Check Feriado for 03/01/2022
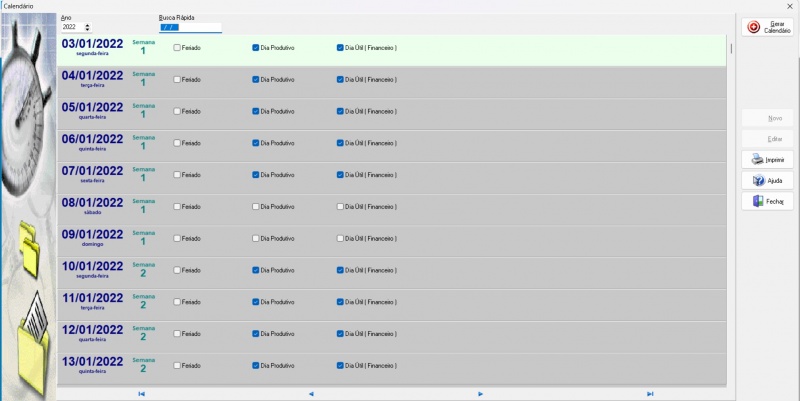Viewport: 800px width, 401px height. [x=177, y=47]
